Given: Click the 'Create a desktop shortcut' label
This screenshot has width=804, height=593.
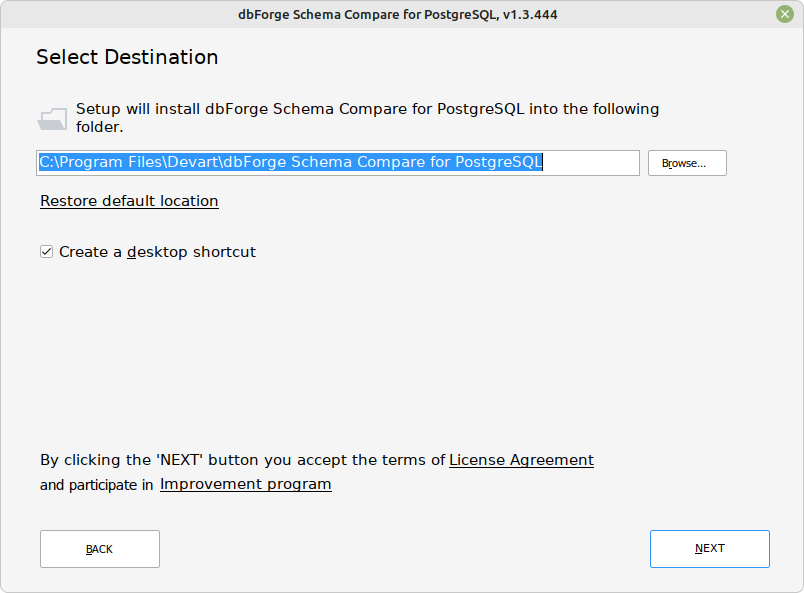Looking at the screenshot, I should coord(157,252).
